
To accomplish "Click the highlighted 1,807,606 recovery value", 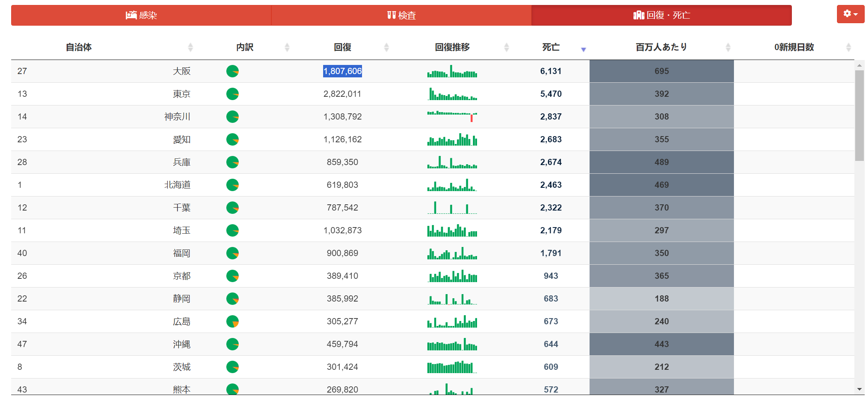I will coord(343,71).
